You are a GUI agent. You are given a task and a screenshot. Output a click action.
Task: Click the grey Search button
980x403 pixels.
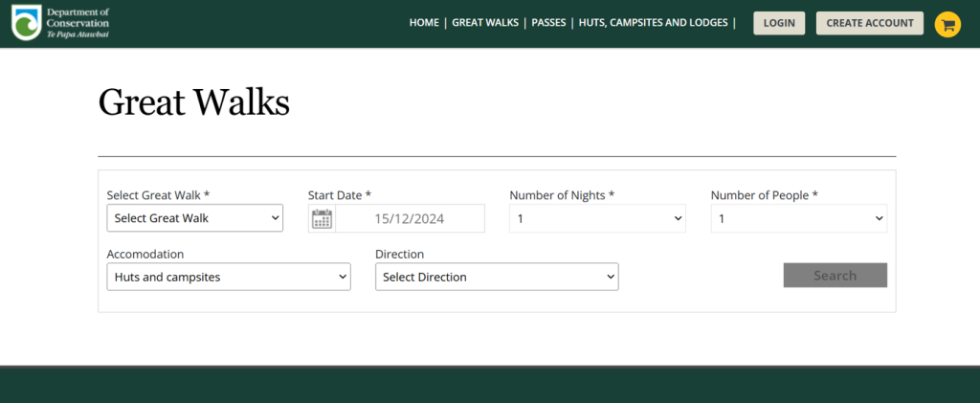coord(835,276)
